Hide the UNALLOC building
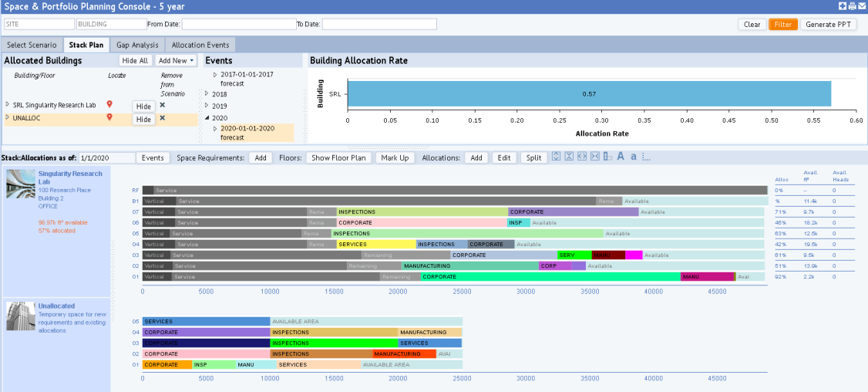Viewport: 868px width, 392px height. [x=143, y=120]
